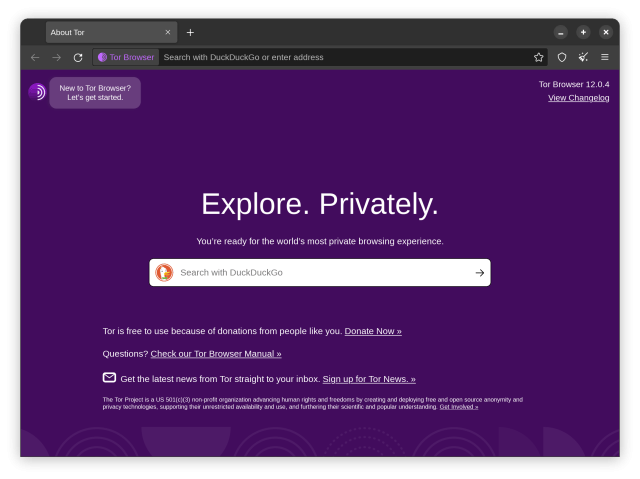Screen dimensions: 640x479
Task: Go back using the back arrow
Action: pyautogui.click(x=35, y=58)
